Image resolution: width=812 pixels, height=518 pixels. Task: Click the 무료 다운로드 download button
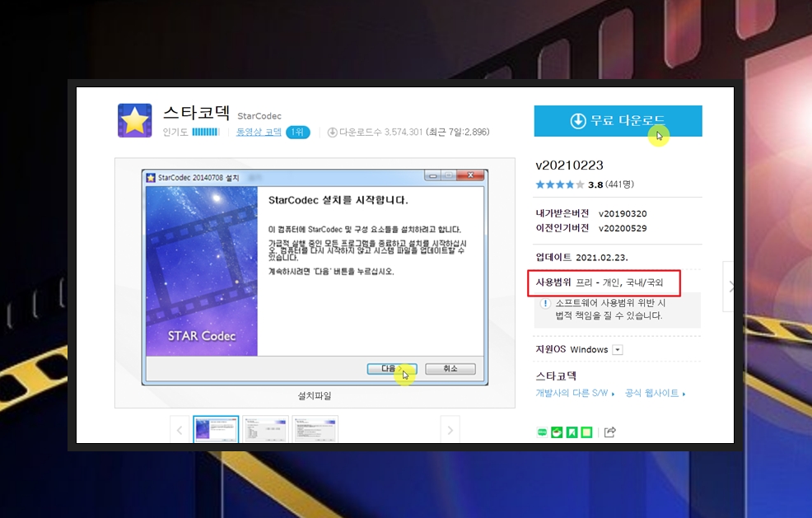coord(618,121)
